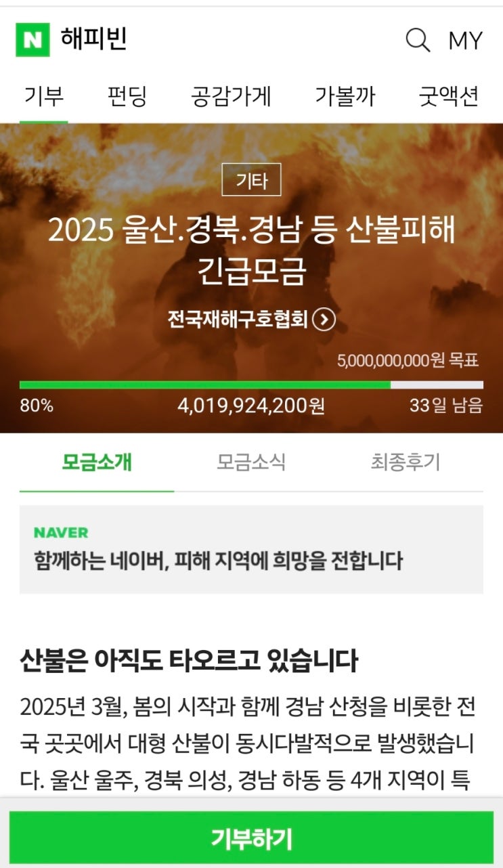The width and height of the screenshot is (503, 868).
Task: Click the 기타 category tag
Action: tap(251, 180)
